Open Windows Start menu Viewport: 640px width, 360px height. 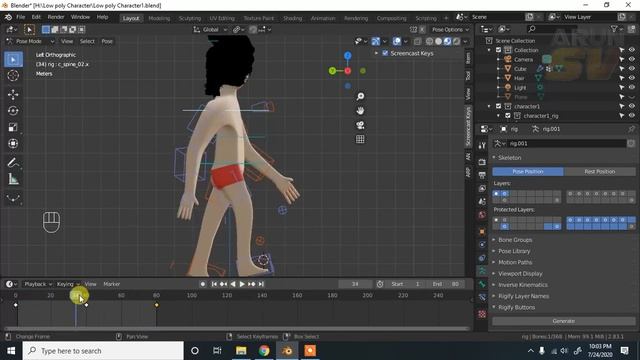11,351
